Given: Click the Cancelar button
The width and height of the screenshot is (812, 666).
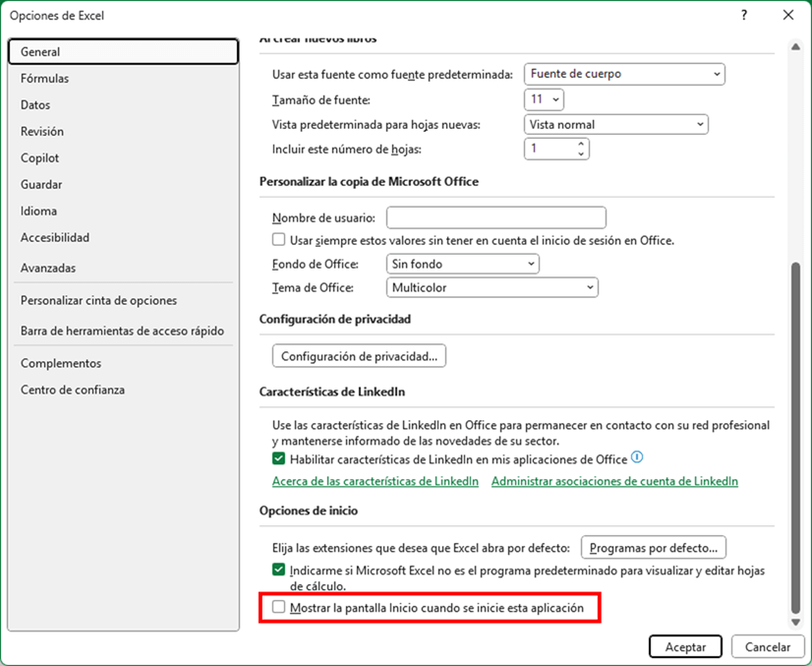Looking at the screenshot, I should 768,647.
